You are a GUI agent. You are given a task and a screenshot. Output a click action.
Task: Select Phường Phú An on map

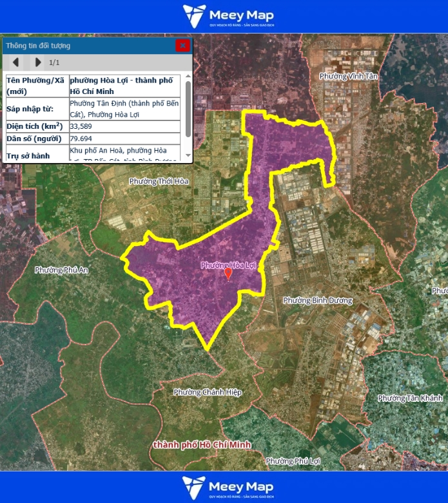click(x=61, y=270)
